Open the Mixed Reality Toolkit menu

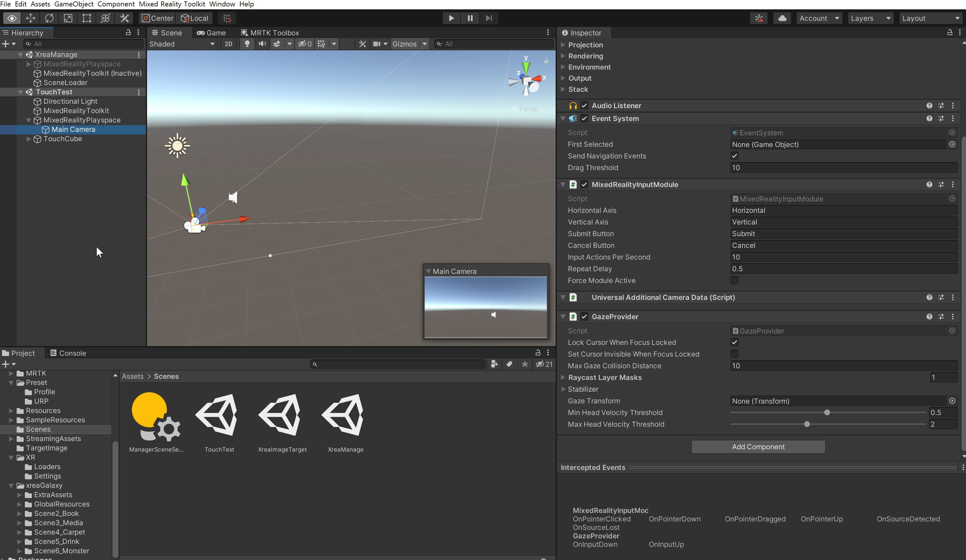172,4
